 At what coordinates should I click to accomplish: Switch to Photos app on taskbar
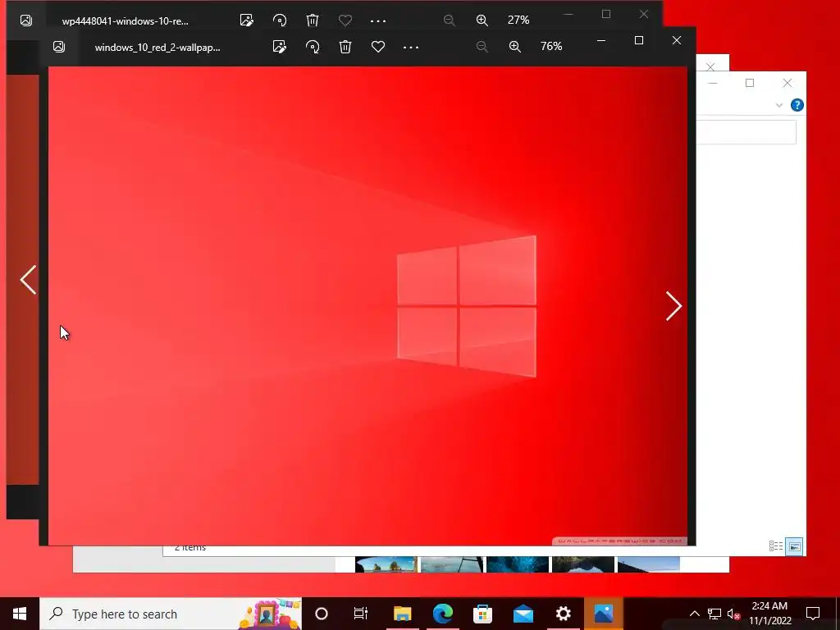coord(603,614)
